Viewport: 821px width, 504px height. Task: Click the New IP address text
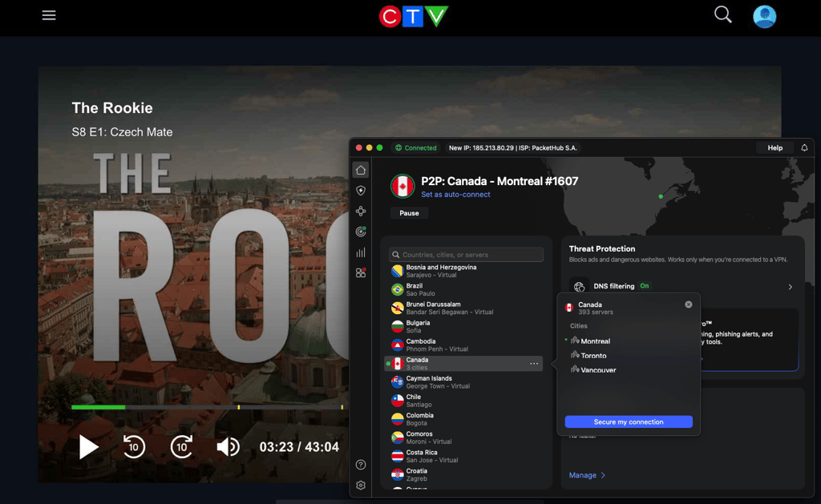pos(512,147)
